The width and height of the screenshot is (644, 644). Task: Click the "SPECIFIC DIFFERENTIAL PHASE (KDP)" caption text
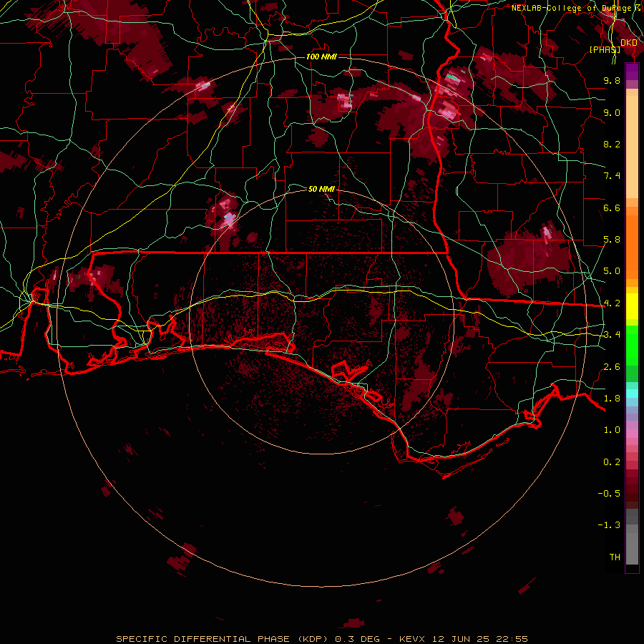coord(223,639)
